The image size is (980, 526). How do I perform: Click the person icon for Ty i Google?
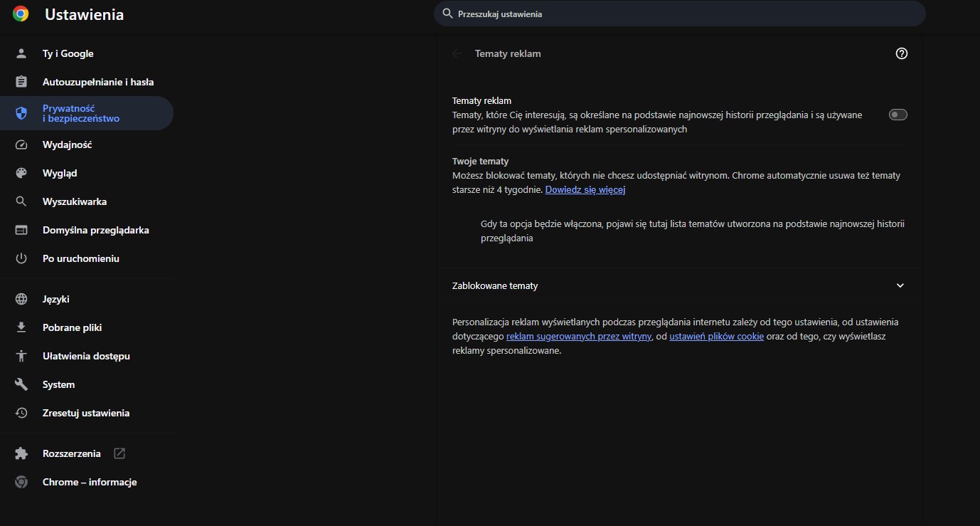21,53
